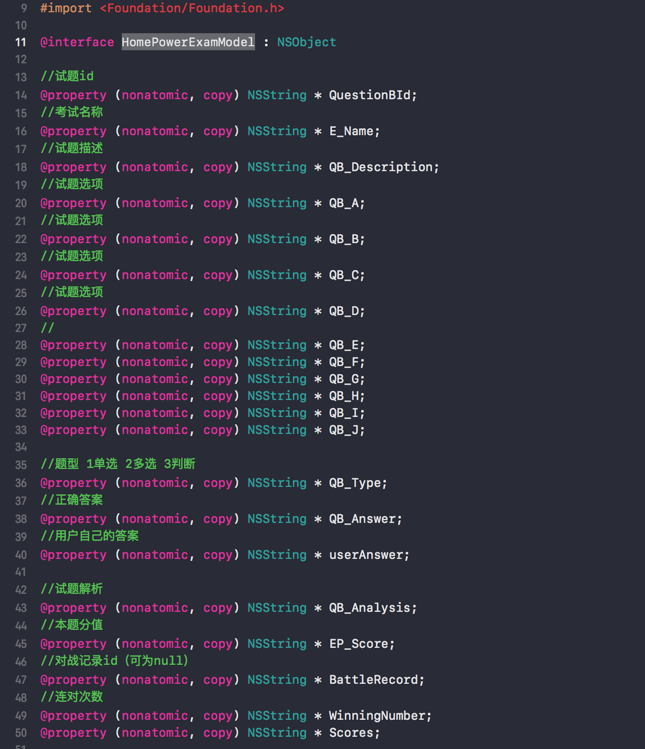The height and width of the screenshot is (749, 645).
Task: Click line number 34 in the gutter
Action: [21, 447]
